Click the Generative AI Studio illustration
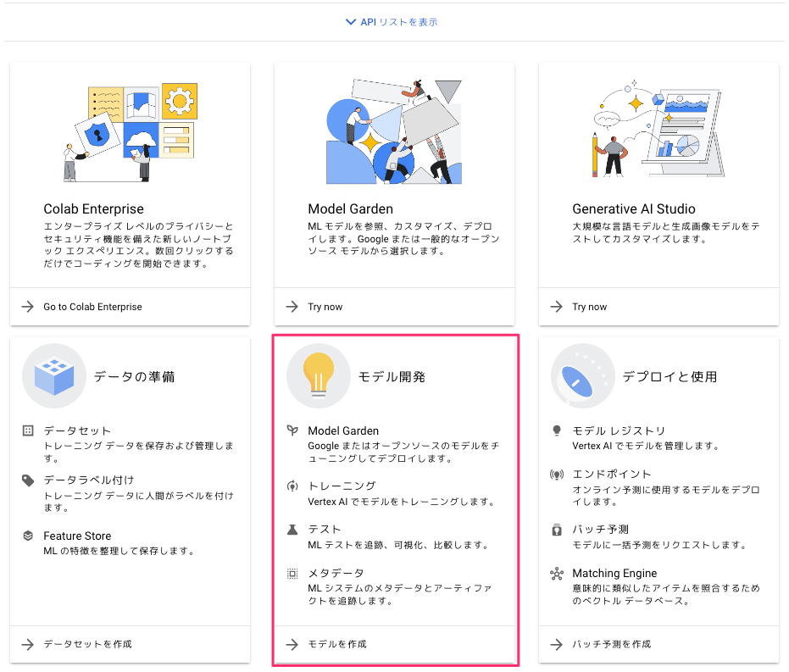This screenshot has width=789, height=672. [658, 130]
